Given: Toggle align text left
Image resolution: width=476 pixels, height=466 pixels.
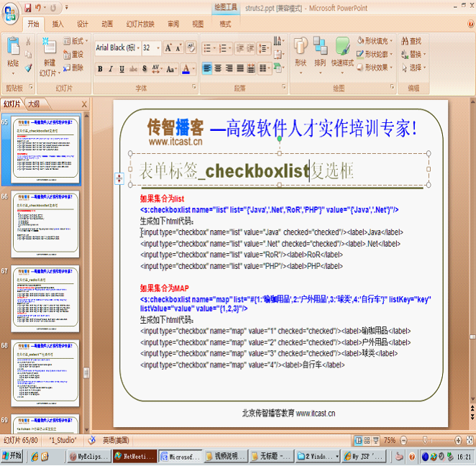Looking at the screenshot, I should tap(206, 69).
